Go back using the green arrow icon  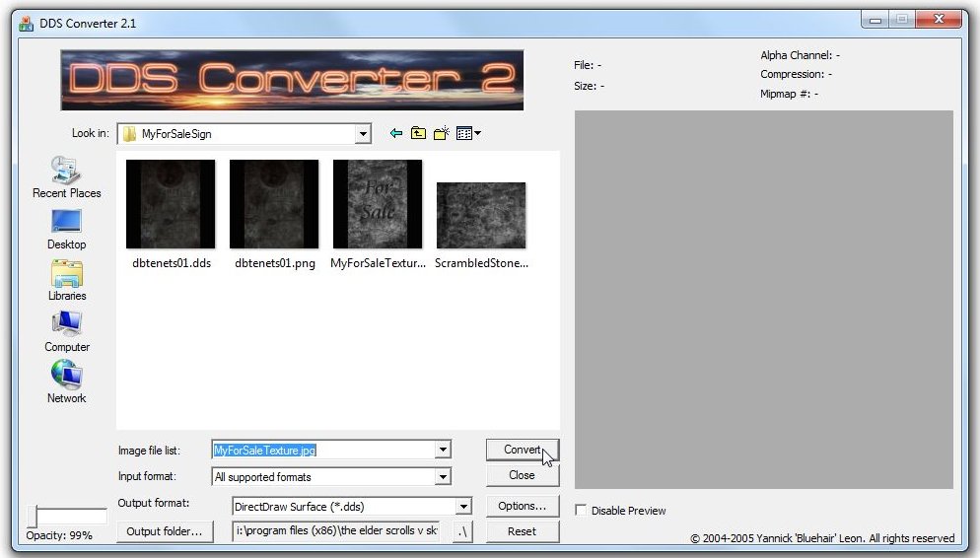tap(395, 133)
